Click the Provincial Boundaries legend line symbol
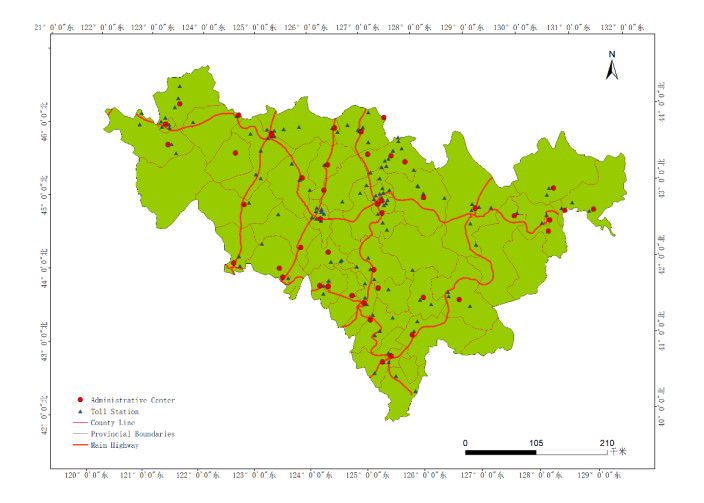704x503 pixels. coord(78,434)
